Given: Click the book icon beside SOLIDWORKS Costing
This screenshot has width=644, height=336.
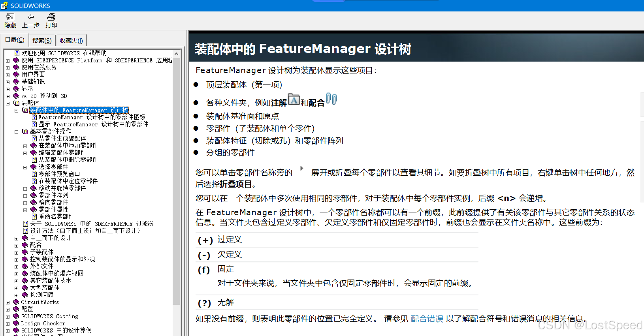Looking at the screenshot, I should [x=16, y=316].
